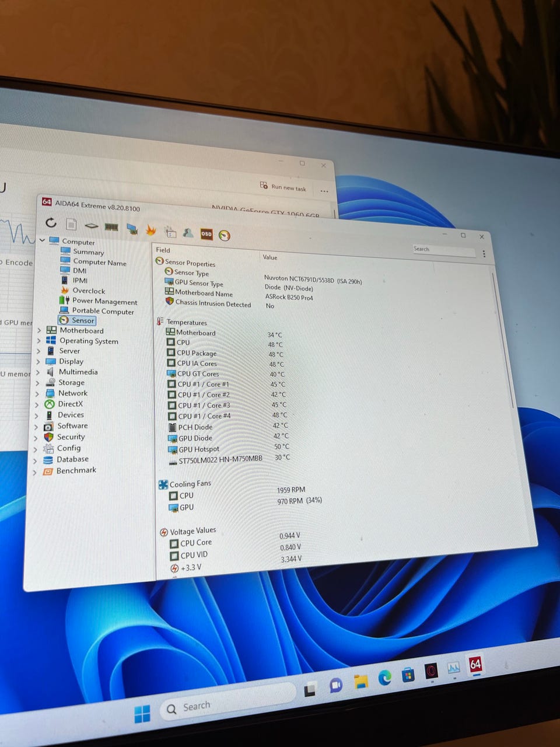560x747 pixels.
Task: Launch Microsoft Edge from the taskbar
Action: (385, 678)
